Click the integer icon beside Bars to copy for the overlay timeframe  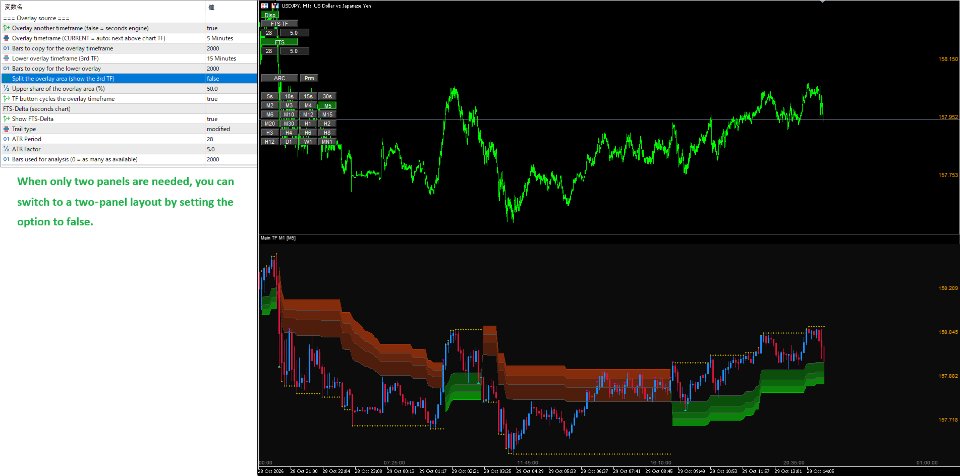tap(6, 48)
